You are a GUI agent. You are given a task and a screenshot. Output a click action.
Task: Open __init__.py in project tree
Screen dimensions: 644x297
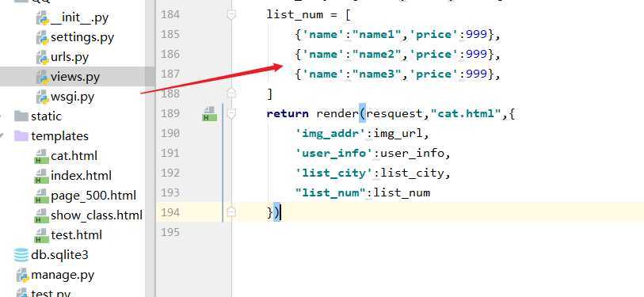pyautogui.click(x=79, y=18)
